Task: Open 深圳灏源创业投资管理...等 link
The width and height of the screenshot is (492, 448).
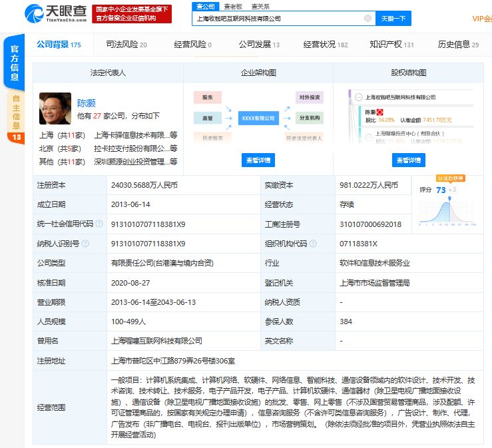Action: [x=136, y=162]
